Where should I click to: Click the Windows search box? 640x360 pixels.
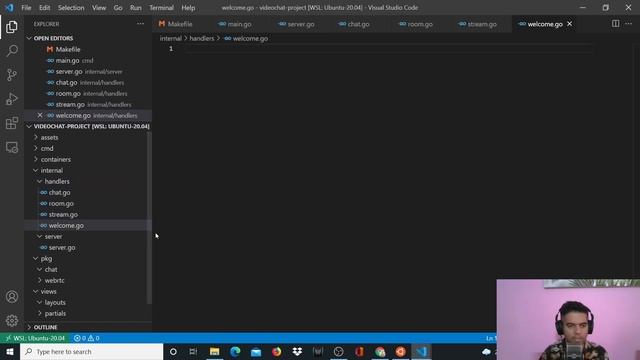coord(91,351)
